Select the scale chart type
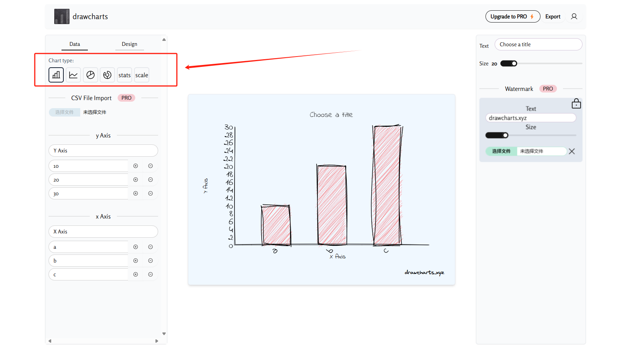Viewport: 644px width, 350px height. click(142, 75)
